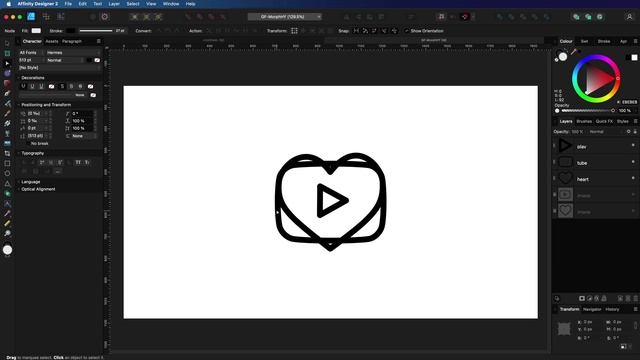Viewport: 640px width, 360px height.
Task: Open the Character panel options menu
Action: click(x=99, y=41)
